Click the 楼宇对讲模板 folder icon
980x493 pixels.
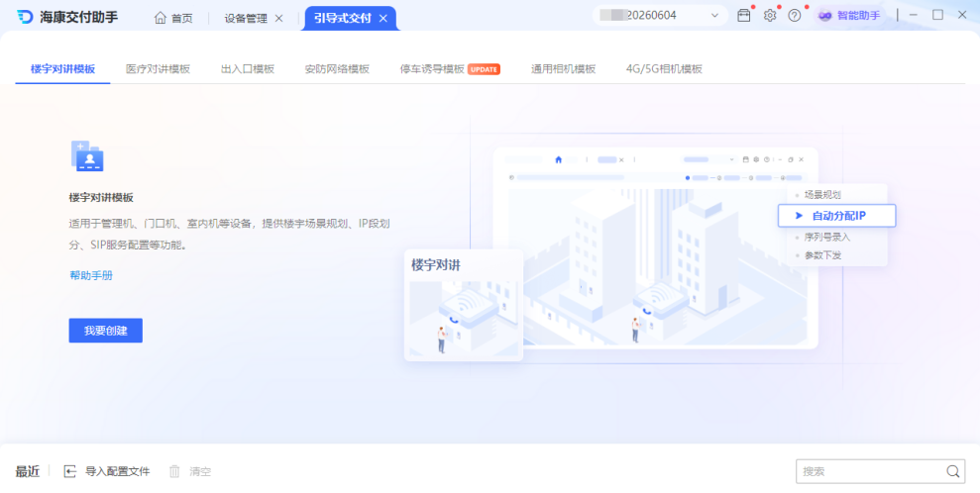click(87, 155)
